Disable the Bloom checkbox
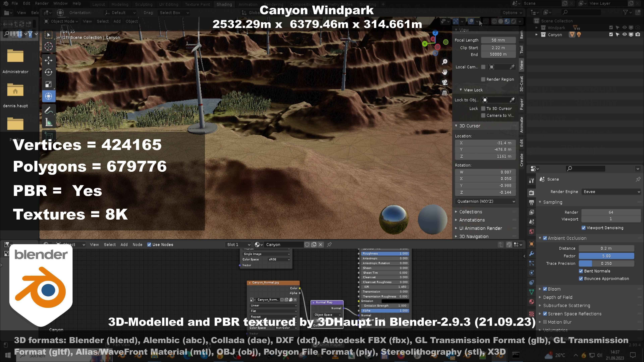Image resolution: width=644 pixels, height=362 pixels. click(545, 289)
